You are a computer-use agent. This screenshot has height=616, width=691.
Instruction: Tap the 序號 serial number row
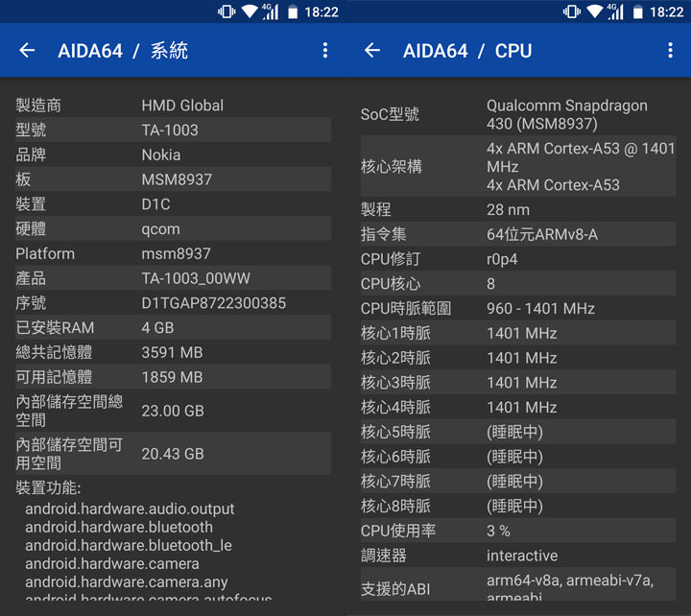pyautogui.click(x=173, y=303)
